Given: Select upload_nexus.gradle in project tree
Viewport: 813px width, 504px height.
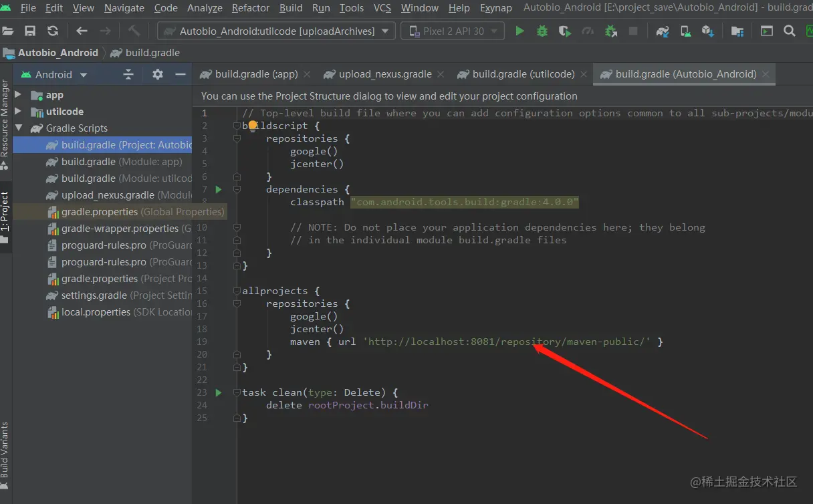Looking at the screenshot, I should [x=118, y=195].
